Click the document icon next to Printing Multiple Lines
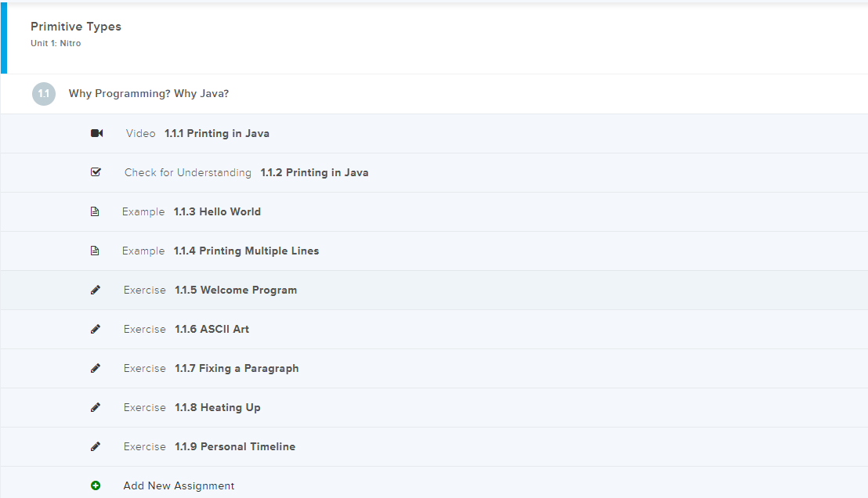This screenshot has height=498, width=868. click(96, 251)
